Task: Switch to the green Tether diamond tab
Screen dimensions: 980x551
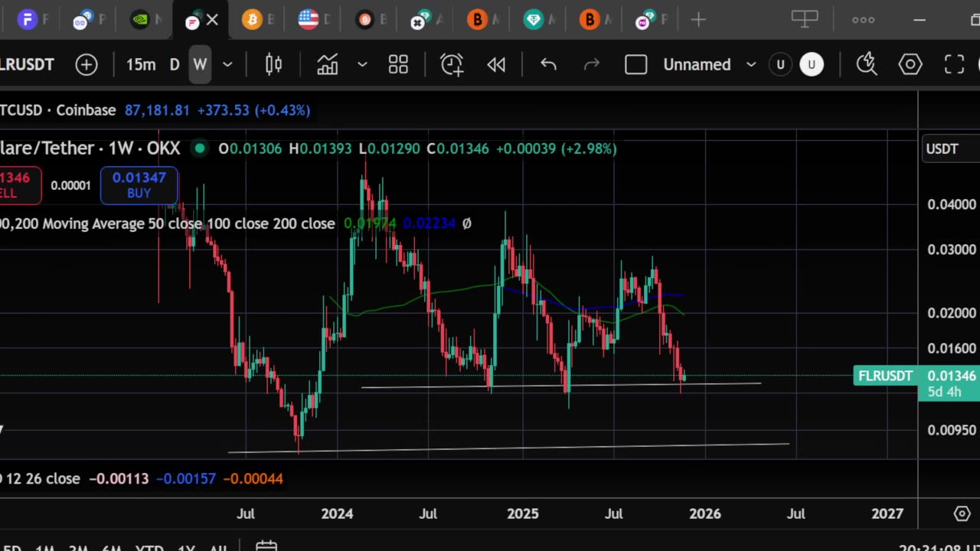Action: click(534, 20)
